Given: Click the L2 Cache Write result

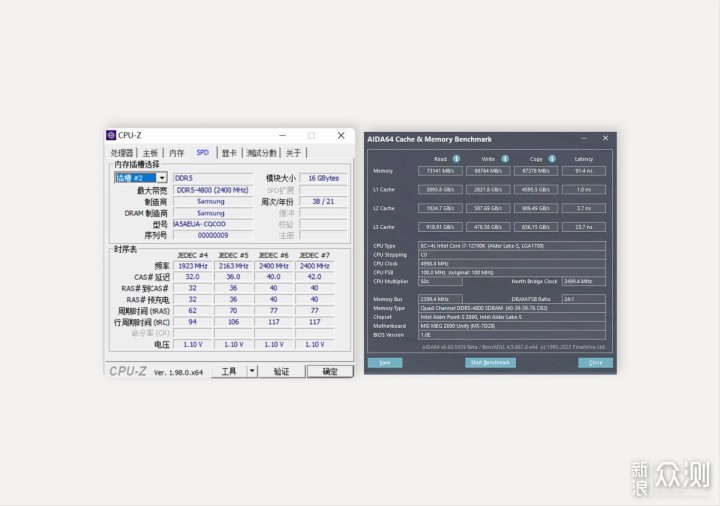Looking at the screenshot, I should pos(488,208).
